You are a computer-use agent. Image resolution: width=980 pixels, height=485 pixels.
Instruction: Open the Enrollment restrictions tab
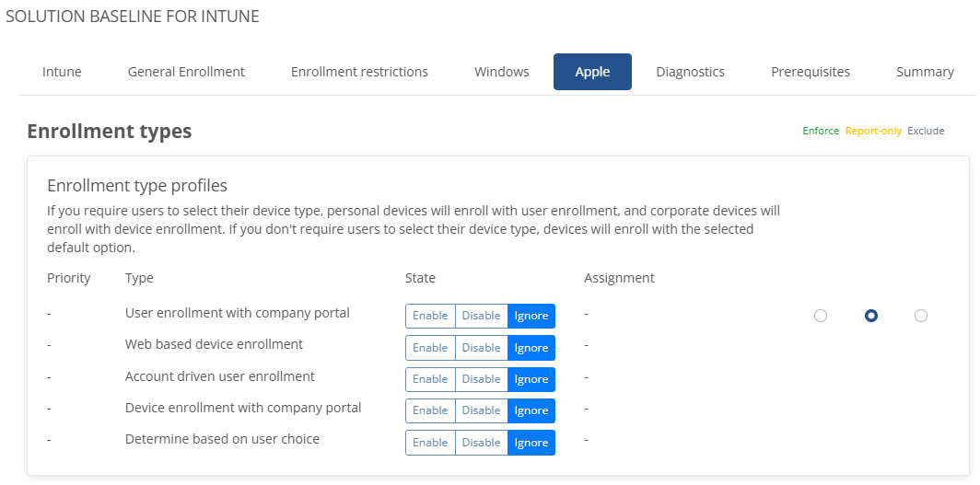pos(359,72)
